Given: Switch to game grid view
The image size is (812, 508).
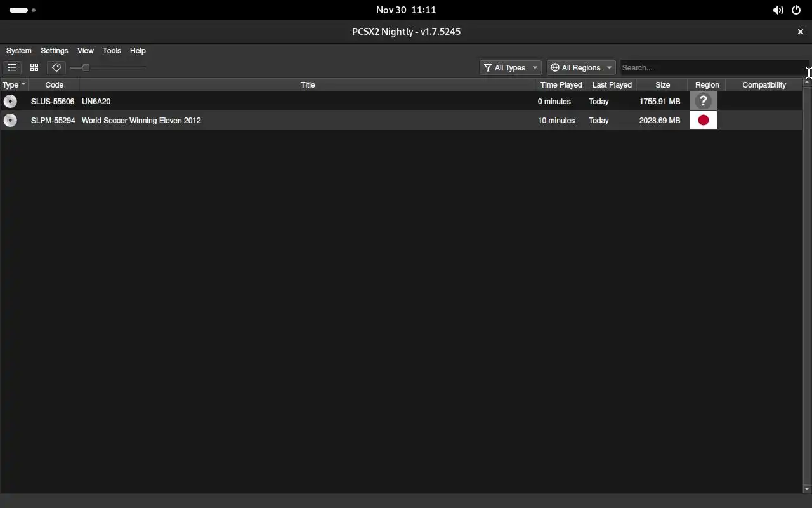Looking at the screenshot, I should click(34, 67).
